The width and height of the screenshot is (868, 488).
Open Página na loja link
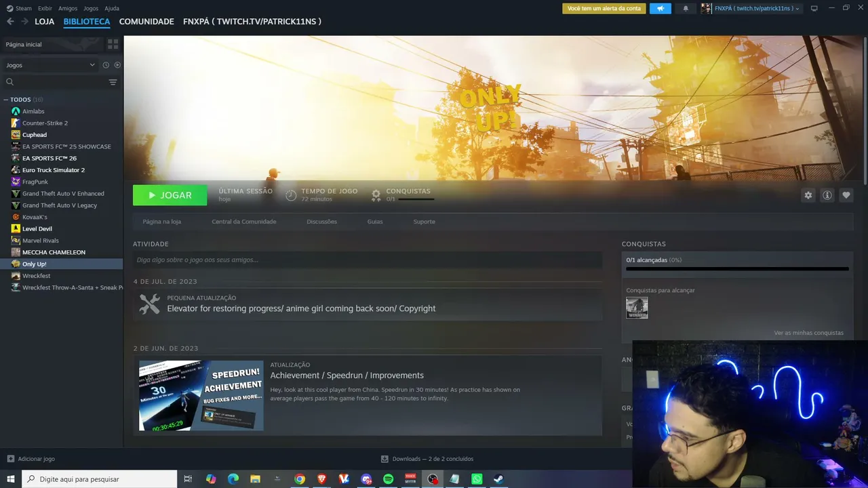tap(162, 222)
